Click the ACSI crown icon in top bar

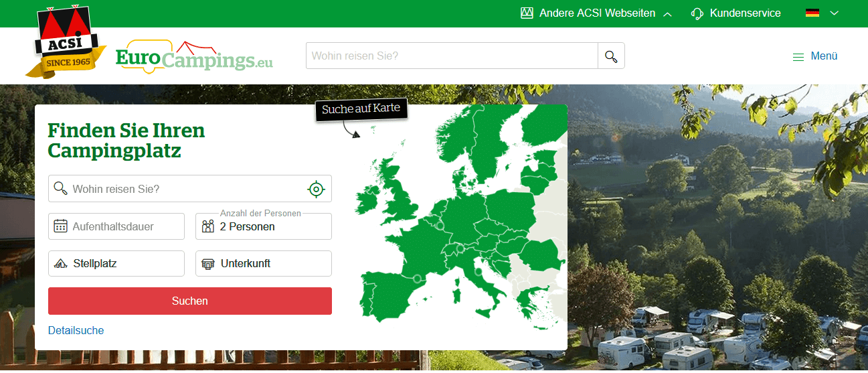pos(527,13)
